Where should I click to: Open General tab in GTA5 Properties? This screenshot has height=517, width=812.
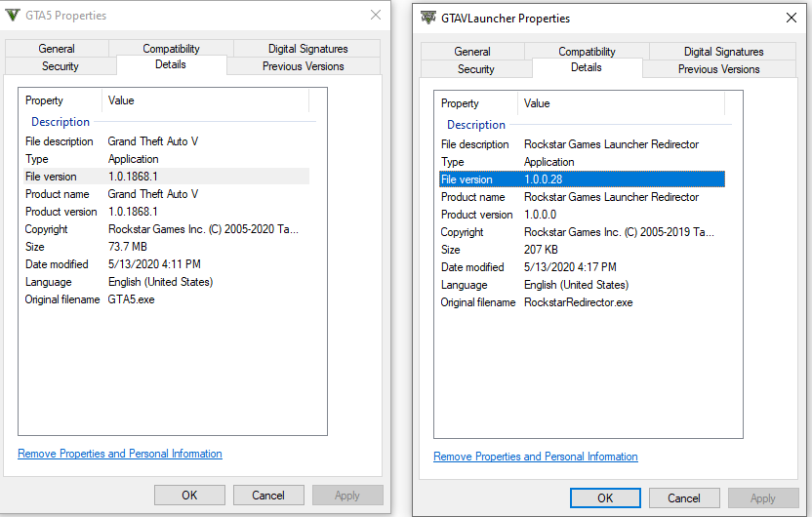tap(57, 49)
